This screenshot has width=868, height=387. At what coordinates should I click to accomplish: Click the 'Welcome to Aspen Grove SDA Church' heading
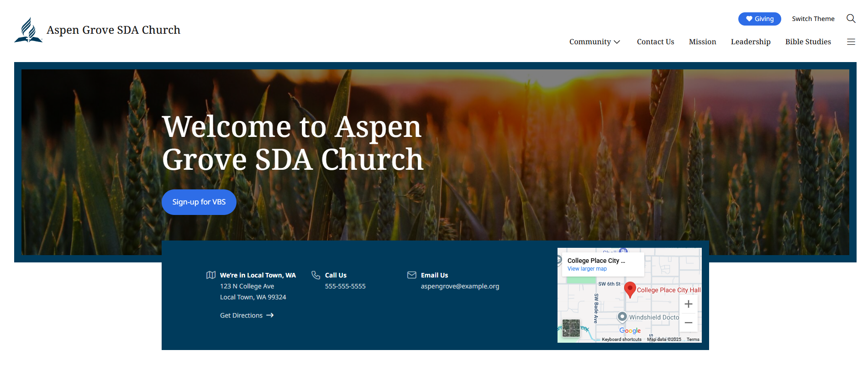click(293, 143)
